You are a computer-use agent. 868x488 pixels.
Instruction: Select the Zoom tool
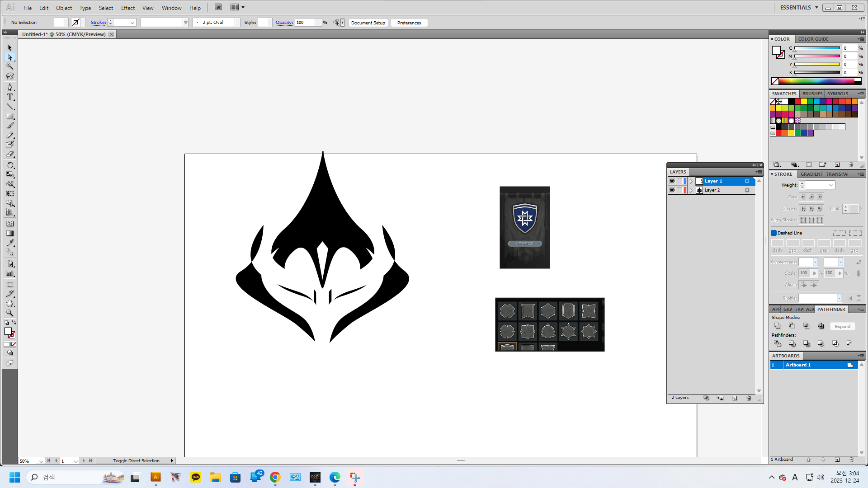click(10, 313)
